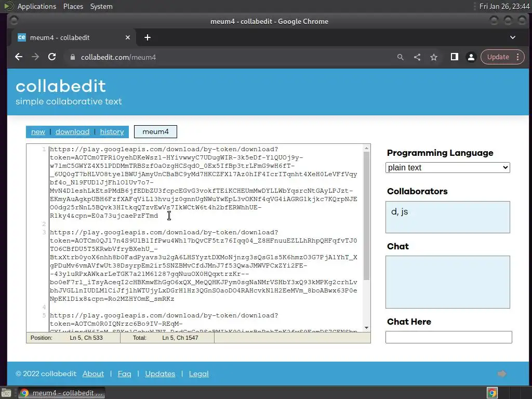Click the footer arrow icon
This screenshot has width=532, height=399.
tap(502, 374)
